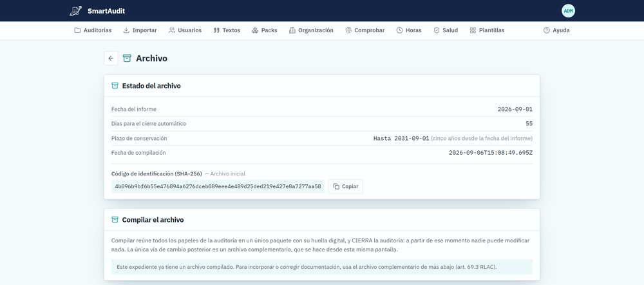Screen dimensions: 644x285
Task: Open the Packs menu item
Action: 265,30
